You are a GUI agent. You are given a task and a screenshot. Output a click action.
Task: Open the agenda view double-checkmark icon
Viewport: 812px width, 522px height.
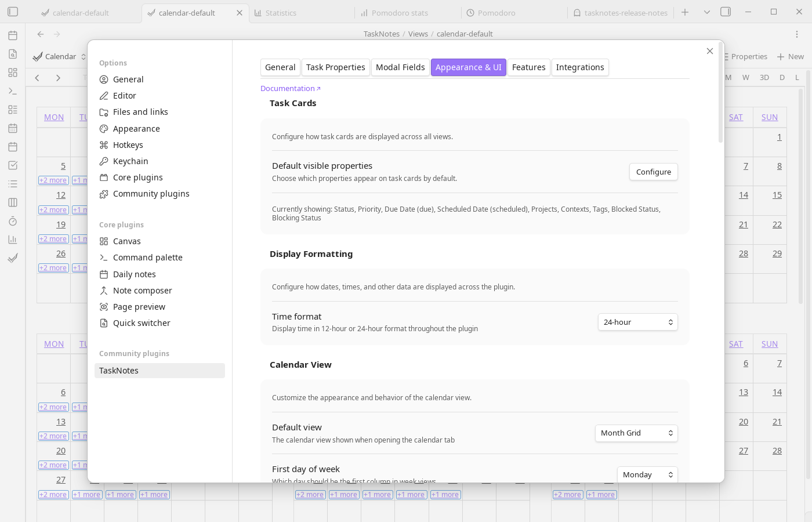click(12, 258)
